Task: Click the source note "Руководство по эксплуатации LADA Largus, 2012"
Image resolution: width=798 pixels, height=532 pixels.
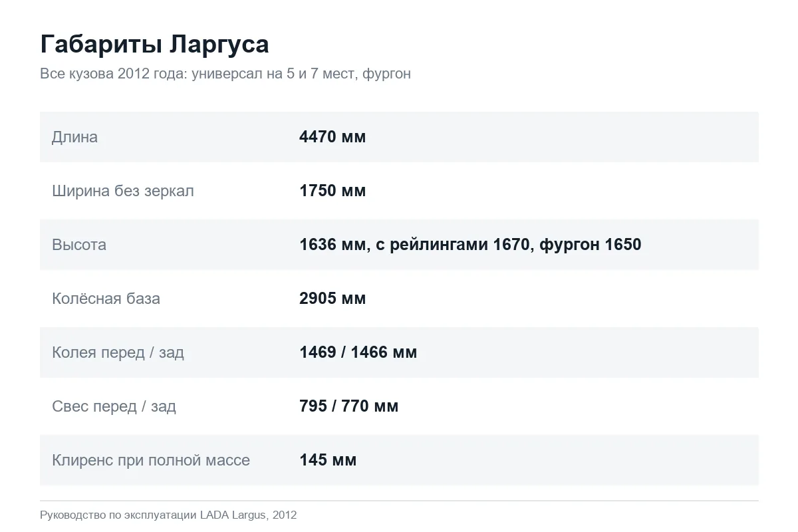Action: pos(168,515)
